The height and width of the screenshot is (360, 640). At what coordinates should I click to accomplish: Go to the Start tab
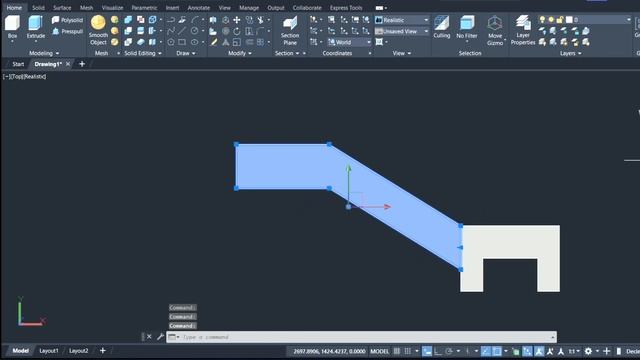click(18, 64)
